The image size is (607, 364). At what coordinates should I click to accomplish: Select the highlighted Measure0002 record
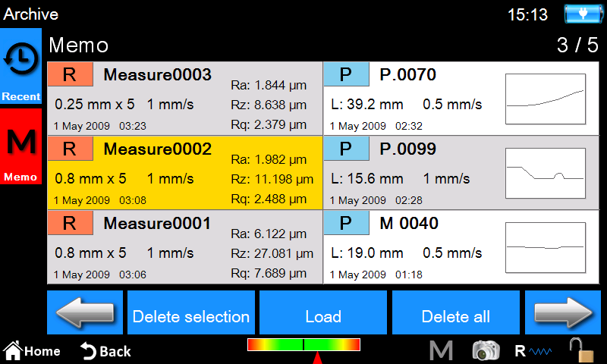click(185, 173)
